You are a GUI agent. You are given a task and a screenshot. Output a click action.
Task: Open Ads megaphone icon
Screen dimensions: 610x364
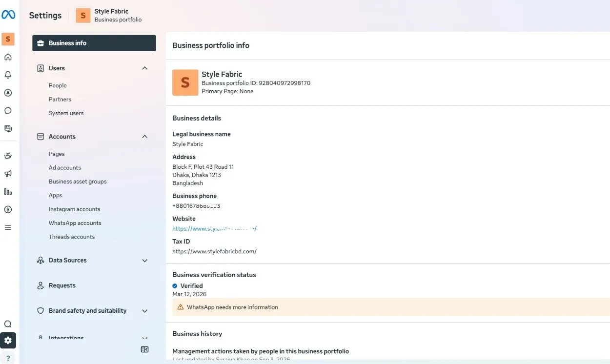pyautogui.click(x=8, y=174)
